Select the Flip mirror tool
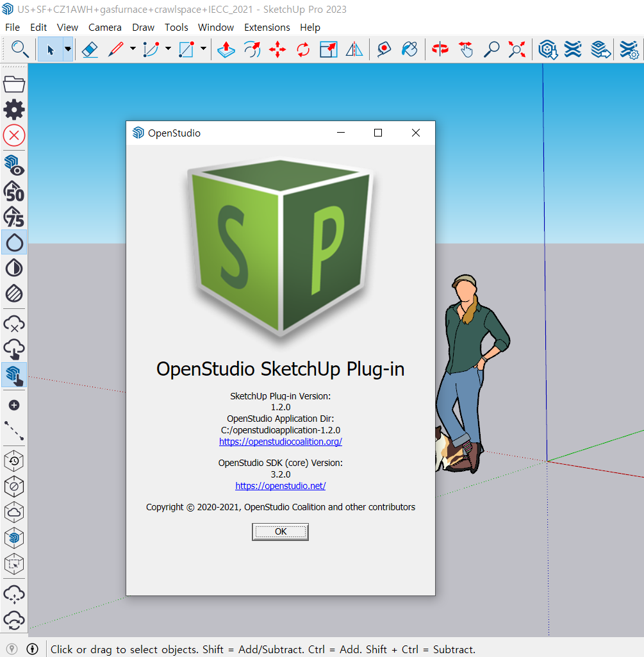 (354, 49)
